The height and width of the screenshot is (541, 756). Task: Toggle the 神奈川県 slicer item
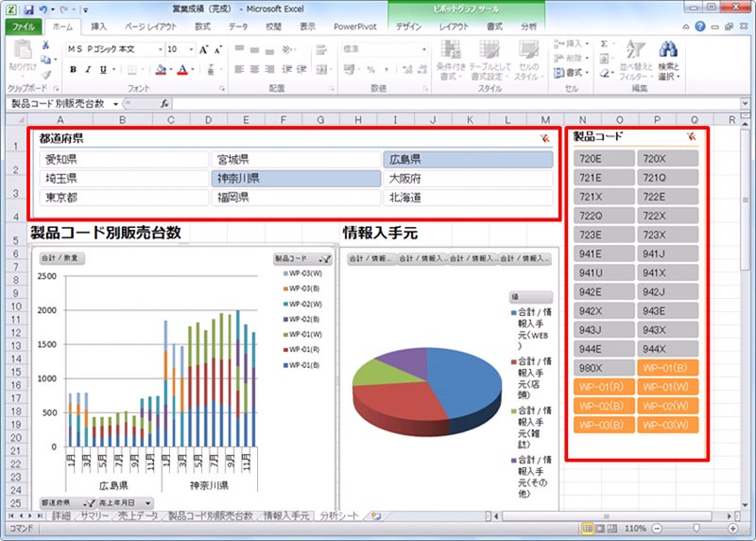pyautogui.click(x=296, y=179)
